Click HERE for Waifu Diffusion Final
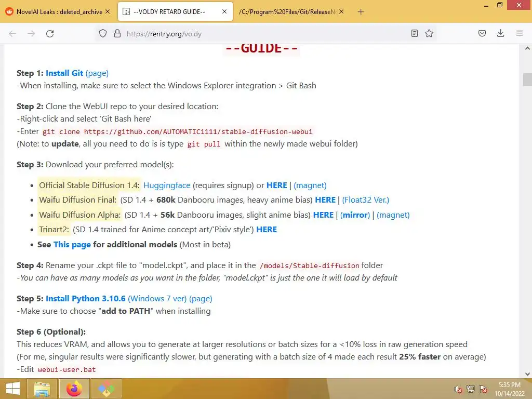This screenshot has height=399, width=532. [x=325, y=200]
